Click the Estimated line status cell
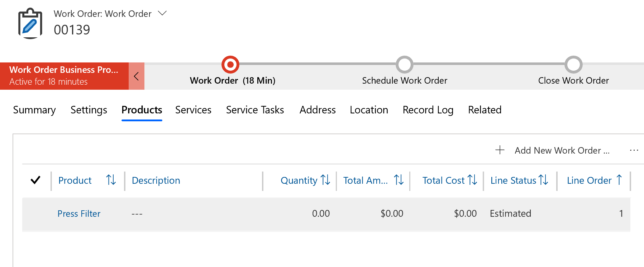The width and height of the screenshot is (644, 267). [x=510, y=214]
